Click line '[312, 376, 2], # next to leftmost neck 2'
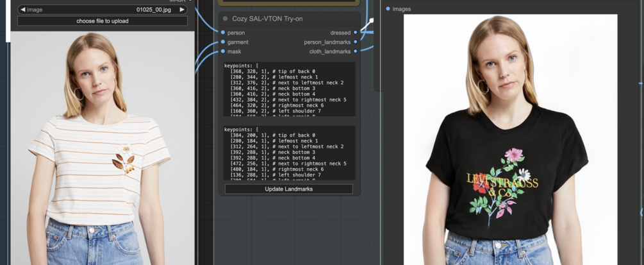 (286, 83)
